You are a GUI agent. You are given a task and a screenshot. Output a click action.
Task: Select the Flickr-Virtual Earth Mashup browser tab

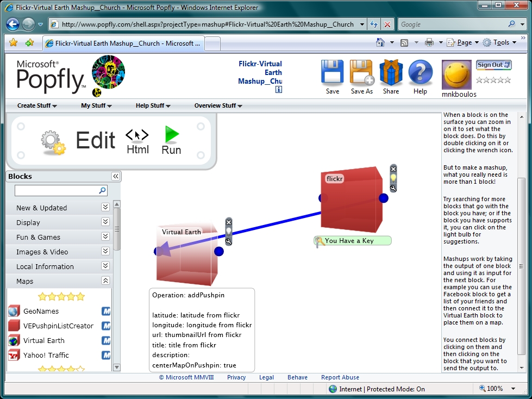coord(124,43)
